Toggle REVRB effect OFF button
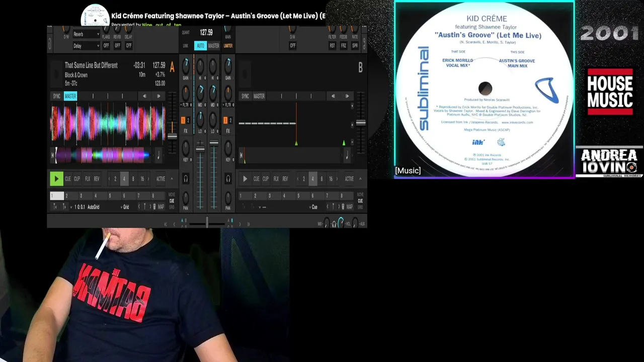Screen dimensions: 644x362 pyautogui.click(x=117, y=45)
